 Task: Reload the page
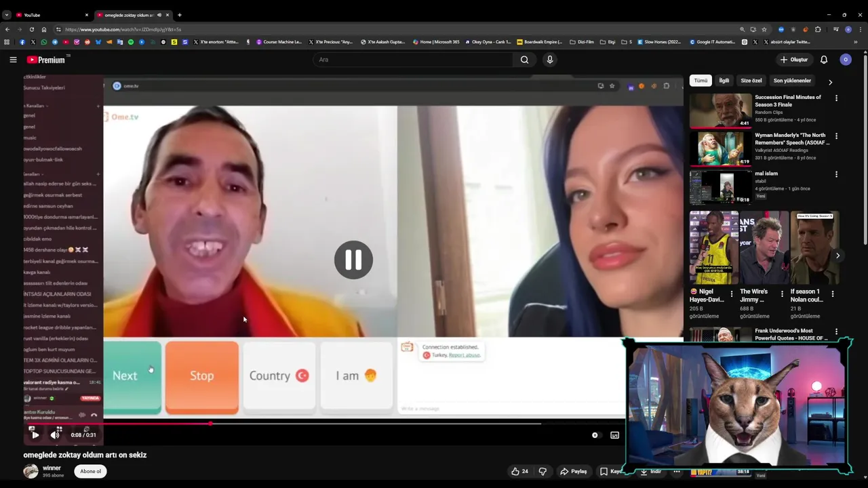coord(32,29)
